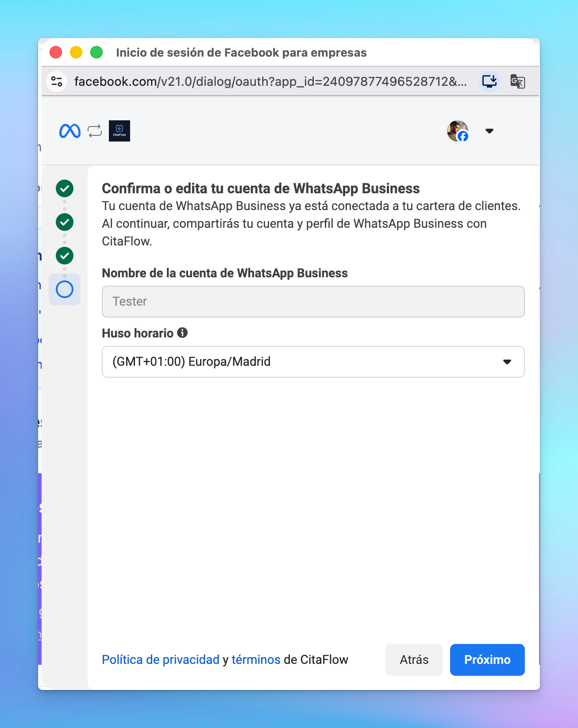Click the install app icon in address bar
The image size is (578, 728).
pyautogui.click(x=490, y=81)
